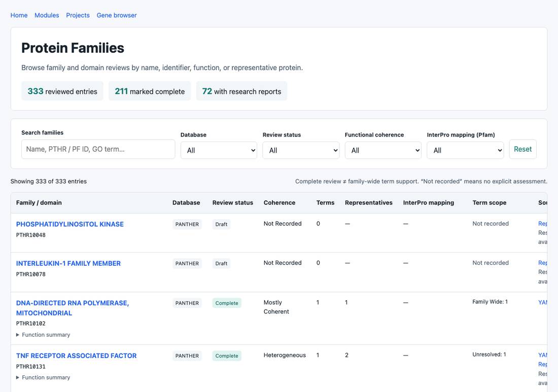558x392 pixels.
Task: Open the Modules nav link
Action: (47, 15)
